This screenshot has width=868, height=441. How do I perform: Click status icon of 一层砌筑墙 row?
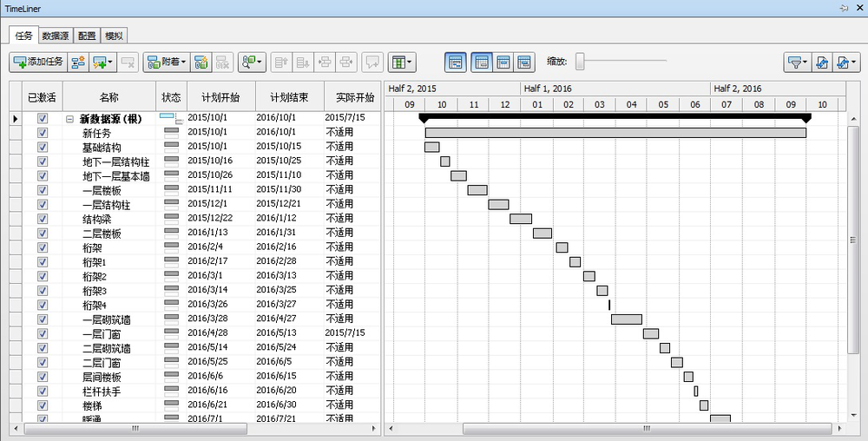point(172,319)
